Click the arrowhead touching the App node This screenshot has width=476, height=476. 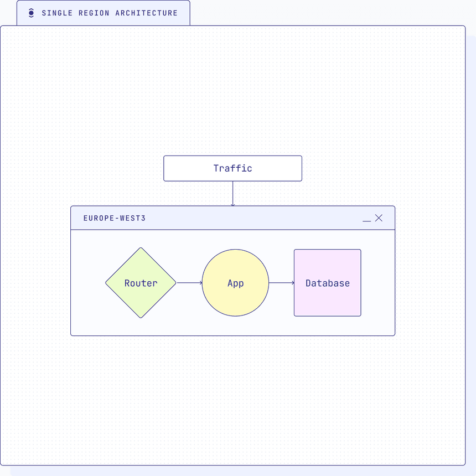[x=200, y=283]
